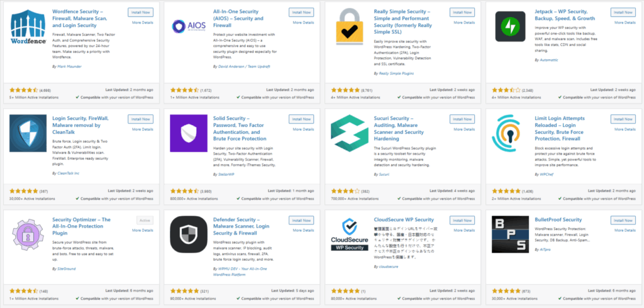Open the AITpro author link
Viewport: 644px width, 308px height.
pyautogui.click(x=545, y=250)
